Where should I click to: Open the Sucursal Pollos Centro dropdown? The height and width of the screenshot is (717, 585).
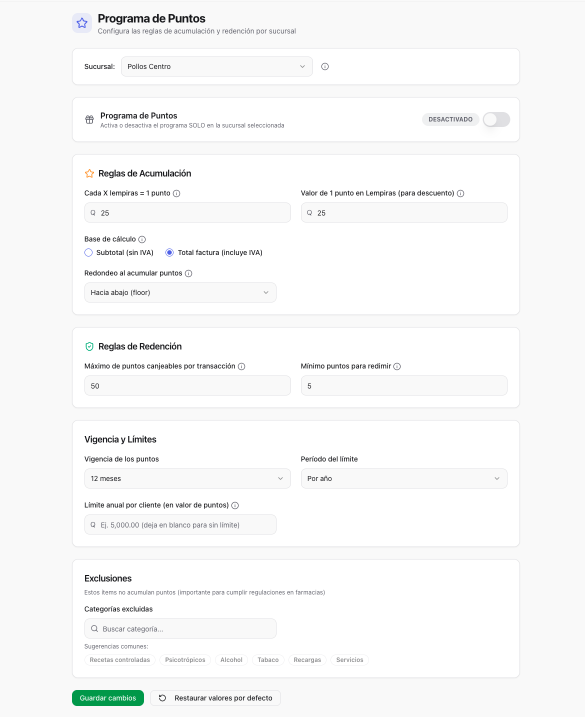tap(217, 67)
